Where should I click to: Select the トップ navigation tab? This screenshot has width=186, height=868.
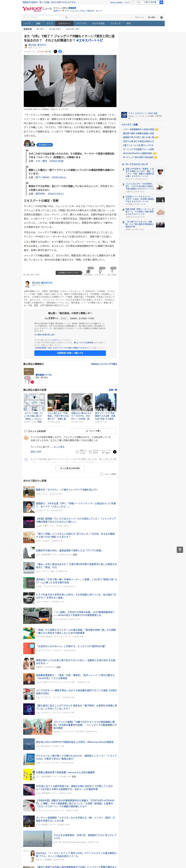pyautogui.click(x=27, y=24)
